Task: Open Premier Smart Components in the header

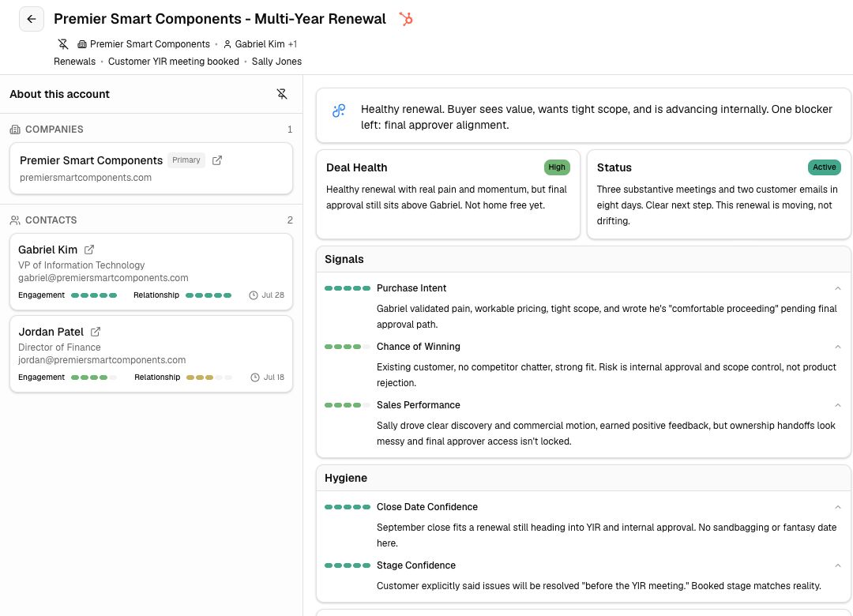Action: 149,44
